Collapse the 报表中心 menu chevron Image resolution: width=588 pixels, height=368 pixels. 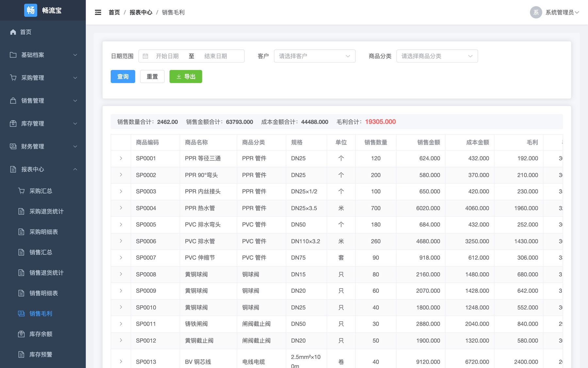[75, 169]
